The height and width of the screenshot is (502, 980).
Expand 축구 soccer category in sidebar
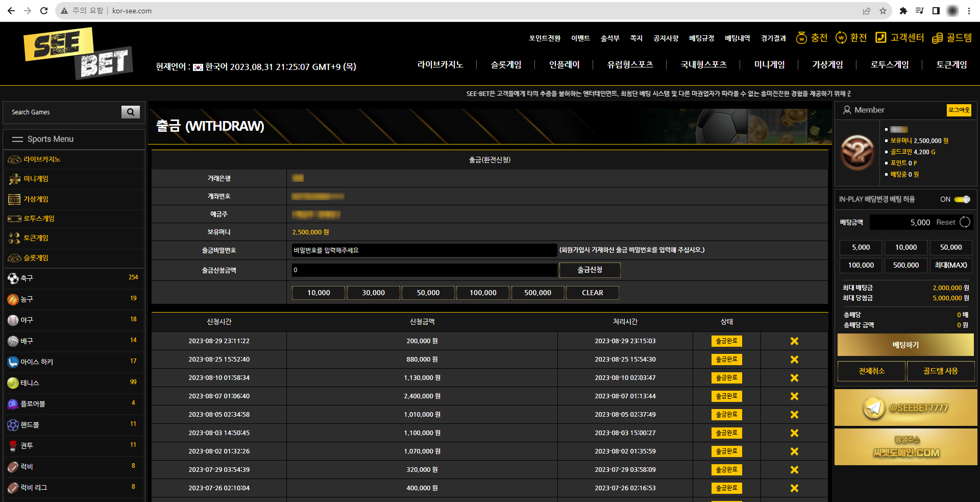(x=27, y=278)
